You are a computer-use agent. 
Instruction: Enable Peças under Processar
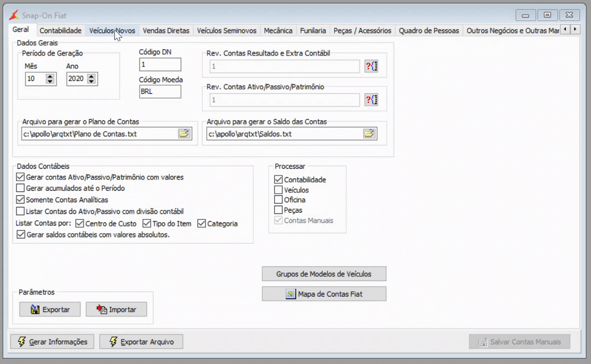click(278, 210)
